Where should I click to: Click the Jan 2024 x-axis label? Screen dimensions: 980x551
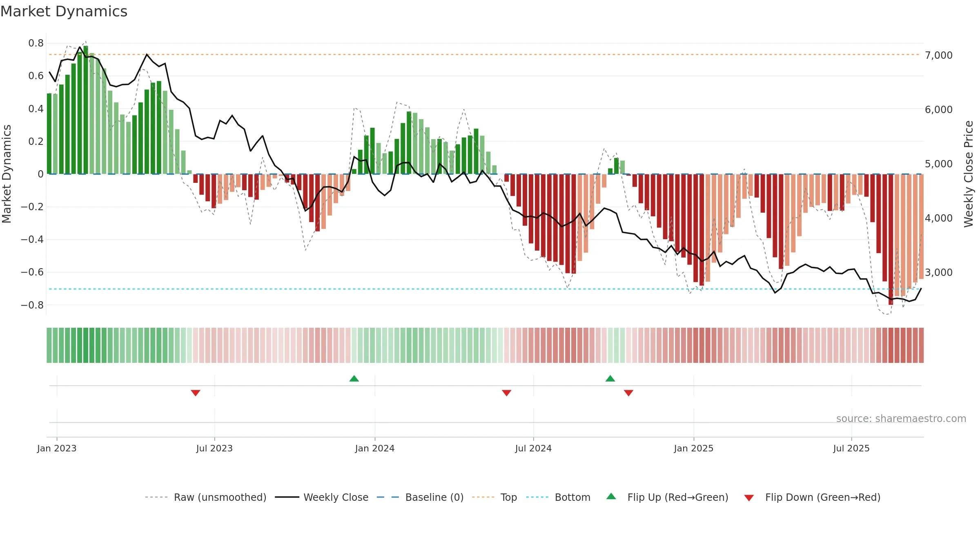tap(375, 448)
